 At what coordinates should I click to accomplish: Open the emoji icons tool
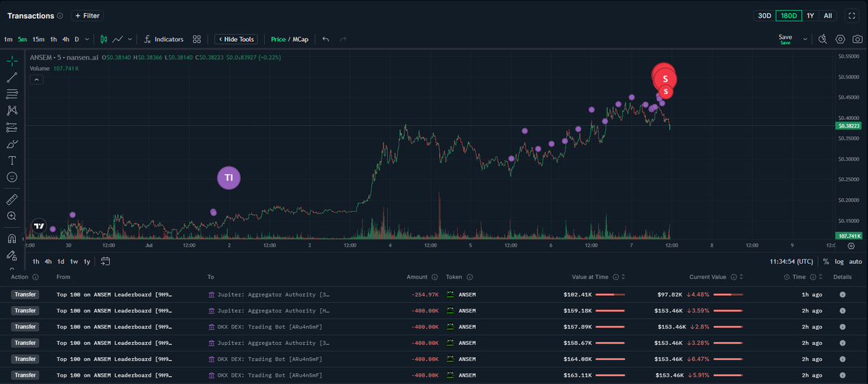pos(12,176)
